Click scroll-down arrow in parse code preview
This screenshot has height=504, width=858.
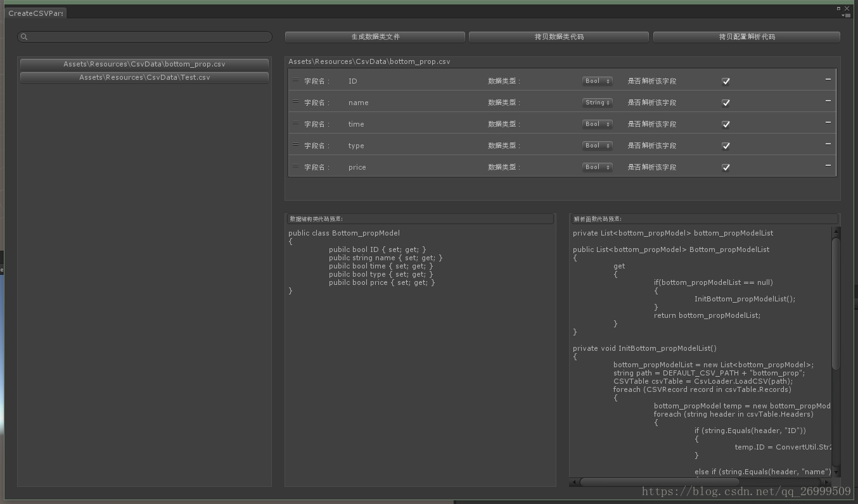[836, 472]
